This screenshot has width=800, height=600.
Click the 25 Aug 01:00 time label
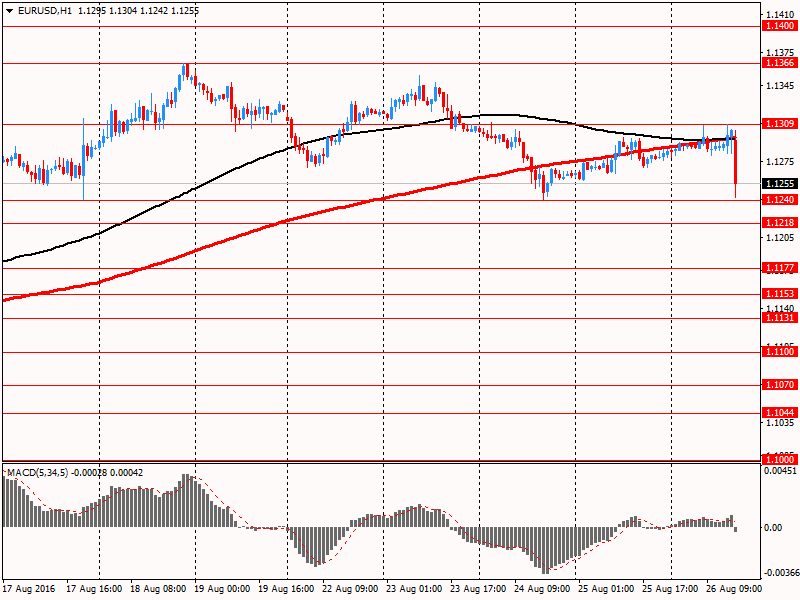[606, 589]
